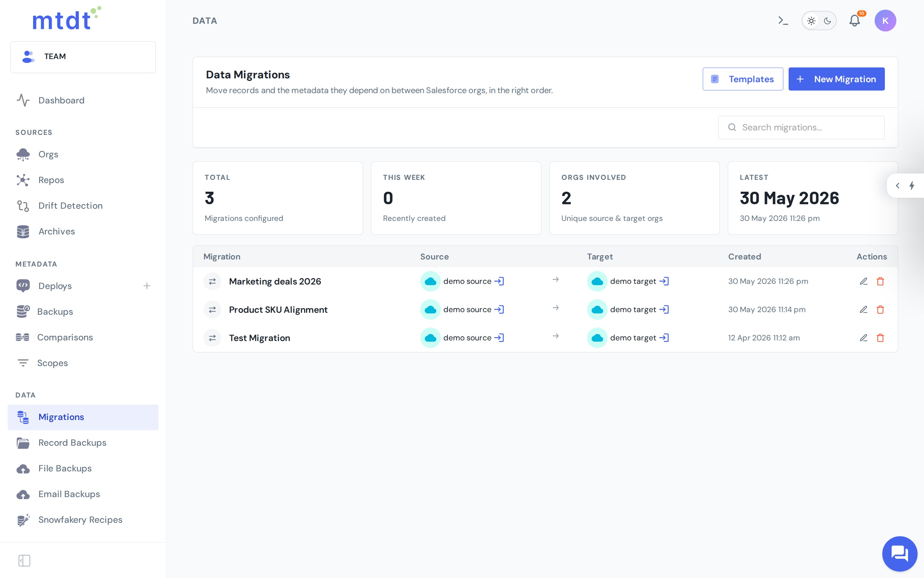Screen dimensions: 924x578
Task: Click plus icon next to Deploys
Action: tap(147, 286)
